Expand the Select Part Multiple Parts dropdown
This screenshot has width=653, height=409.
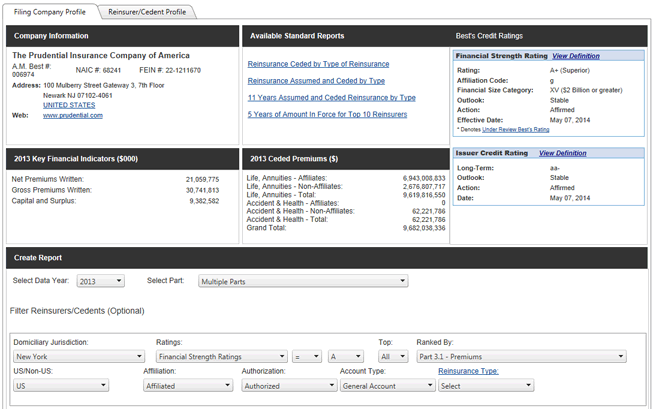coord(303,281)
